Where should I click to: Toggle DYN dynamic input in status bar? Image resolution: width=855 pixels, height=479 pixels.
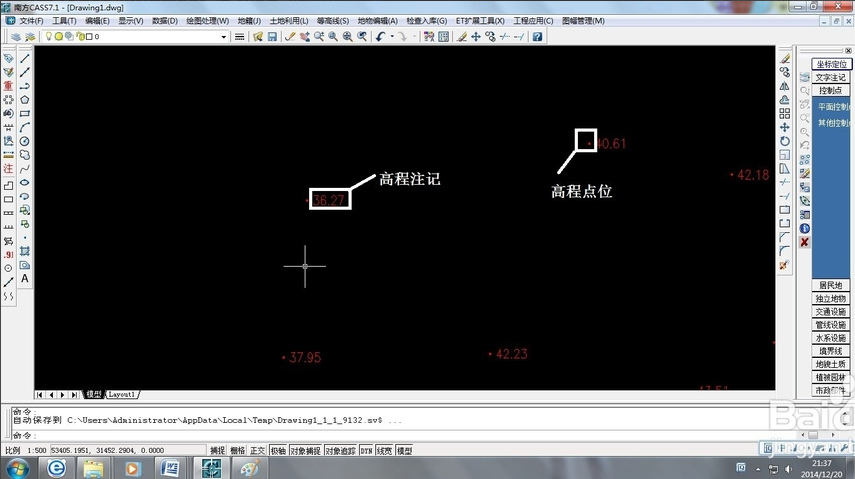pos(366,451)
